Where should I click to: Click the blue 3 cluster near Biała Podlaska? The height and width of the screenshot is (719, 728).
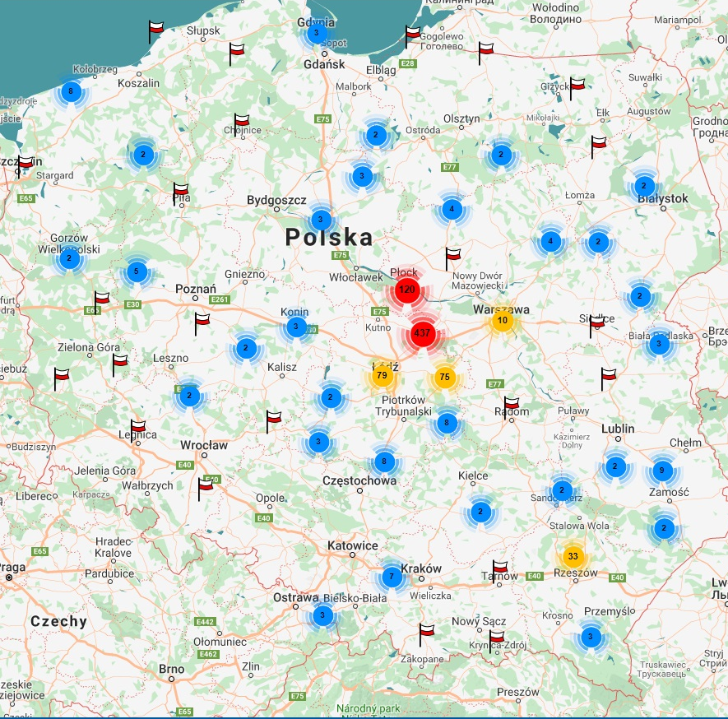pos(658,345)
